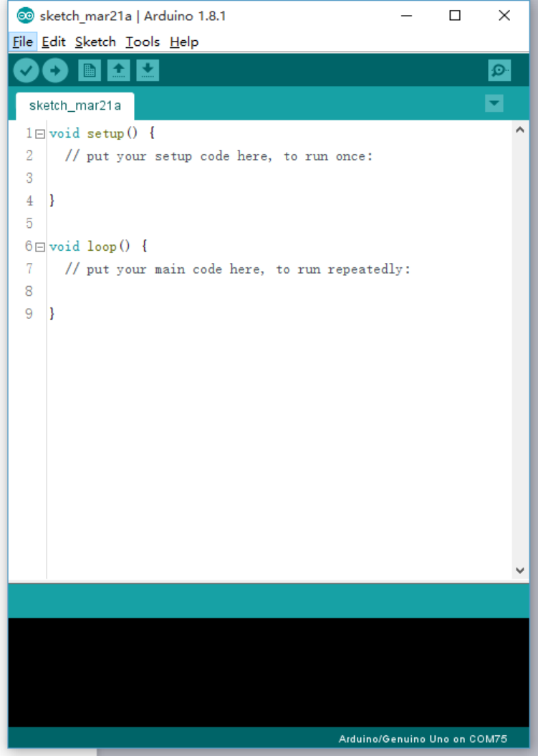Click the 'put your setup code here' comment
This screenshot has height=756, width=538.
219,156
